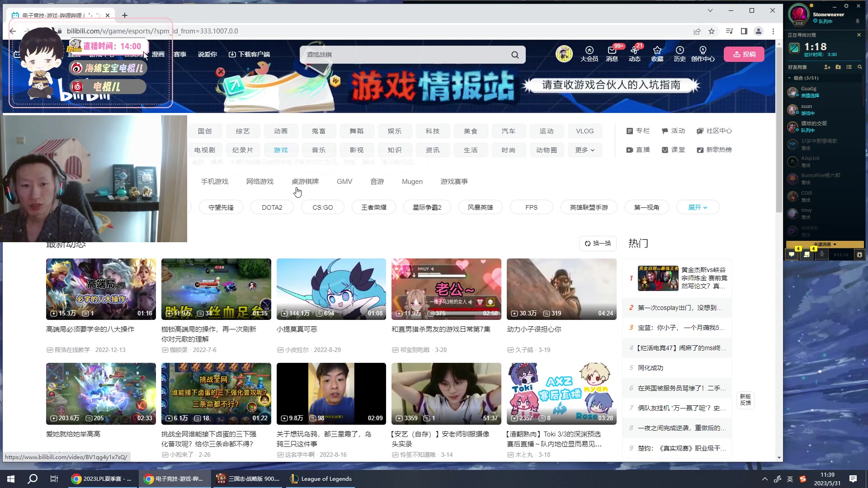868x488 pixels.
Task: Open 直播 link in right shortcuts
Action: pos(638,150)
